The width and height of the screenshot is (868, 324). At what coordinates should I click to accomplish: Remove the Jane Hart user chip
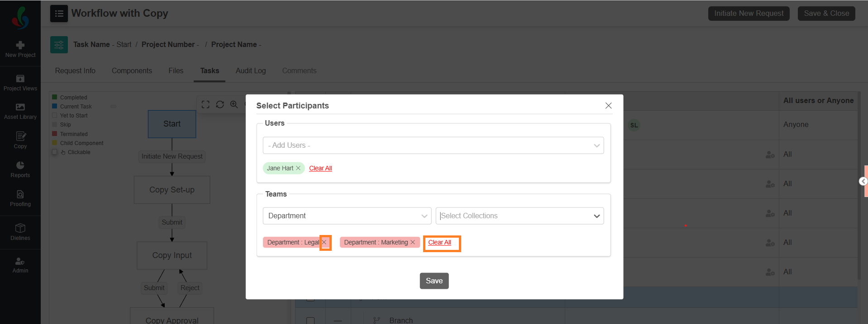[298, 168]
